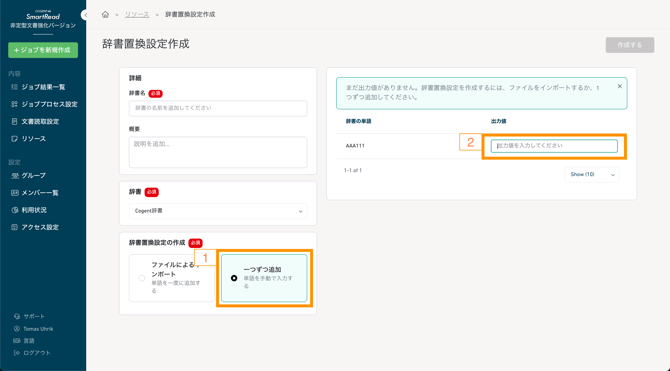Open the Show (10) page size dropdown
The image size is (670, 371).
(x=592, y=175)
